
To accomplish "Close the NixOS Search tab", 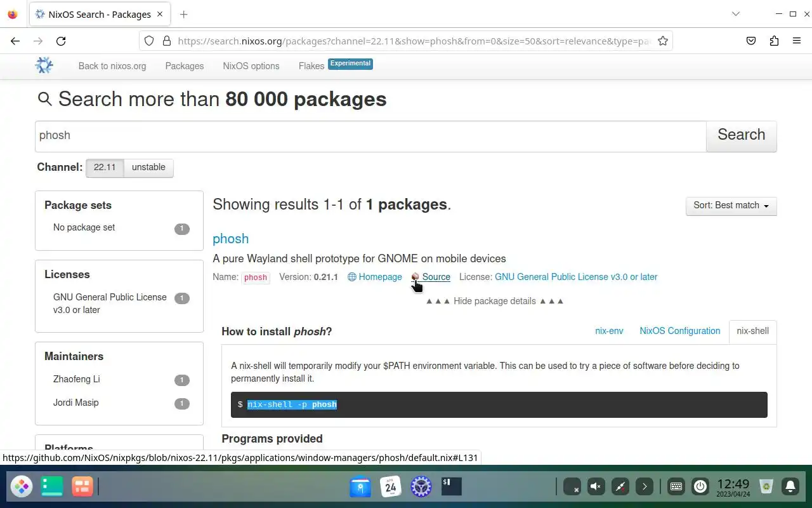I will 160,14.
